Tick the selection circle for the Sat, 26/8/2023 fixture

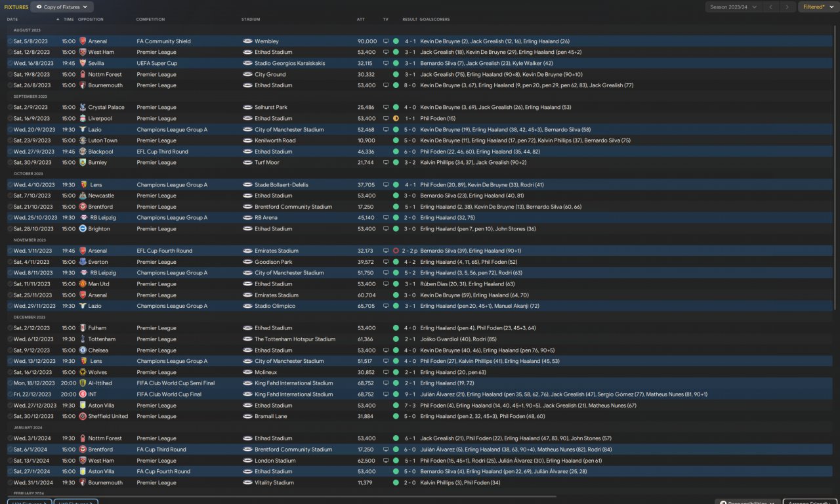pyautogui.click(x=10, y=85)
